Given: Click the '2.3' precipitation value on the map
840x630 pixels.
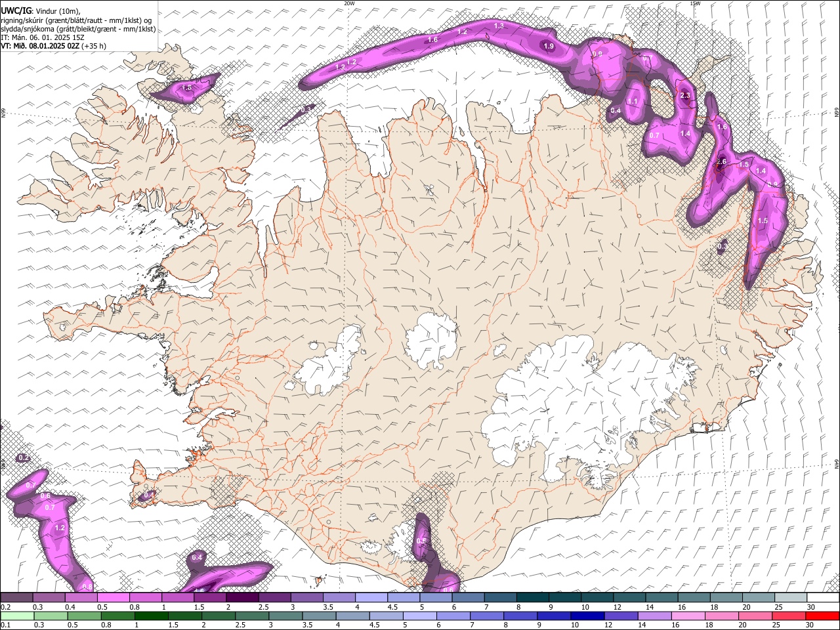Looking at the screenshot, I should (x=685, y=96).
